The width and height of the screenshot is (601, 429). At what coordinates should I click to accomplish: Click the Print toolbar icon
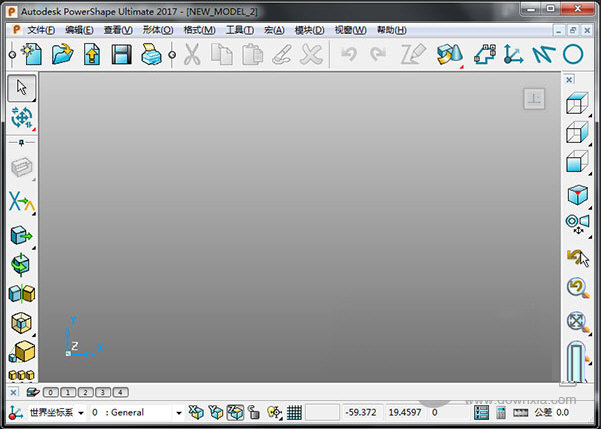(152, 55)
